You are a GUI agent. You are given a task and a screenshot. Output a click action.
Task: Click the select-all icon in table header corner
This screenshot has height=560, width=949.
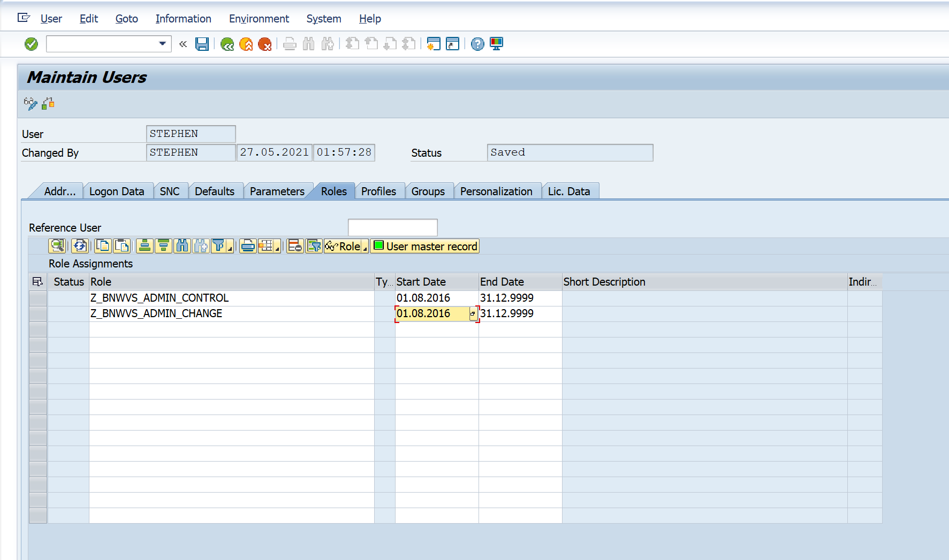[37, 282]
